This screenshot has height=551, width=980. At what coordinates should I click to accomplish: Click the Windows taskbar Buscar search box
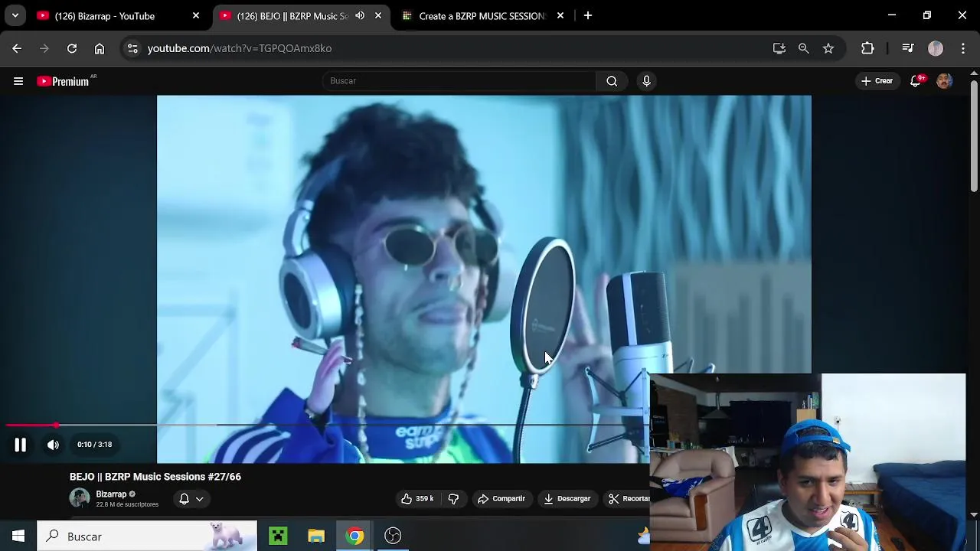[x=147, y=536]
